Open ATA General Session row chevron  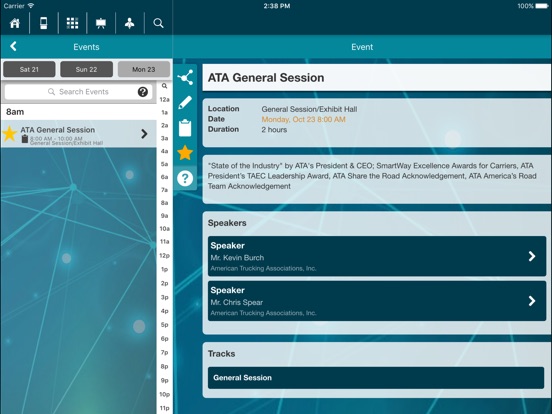[144, 134]
